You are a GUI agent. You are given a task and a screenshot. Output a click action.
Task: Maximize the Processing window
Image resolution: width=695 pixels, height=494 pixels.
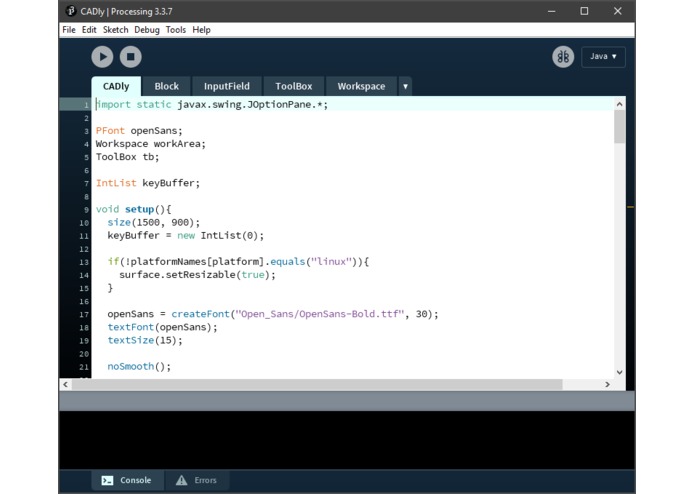click(584, 11)
